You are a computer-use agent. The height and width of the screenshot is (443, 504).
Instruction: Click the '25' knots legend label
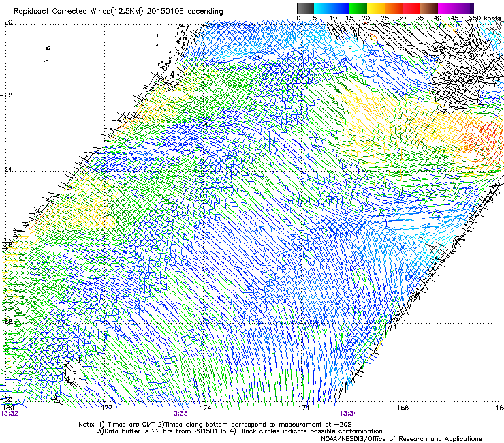384,18
